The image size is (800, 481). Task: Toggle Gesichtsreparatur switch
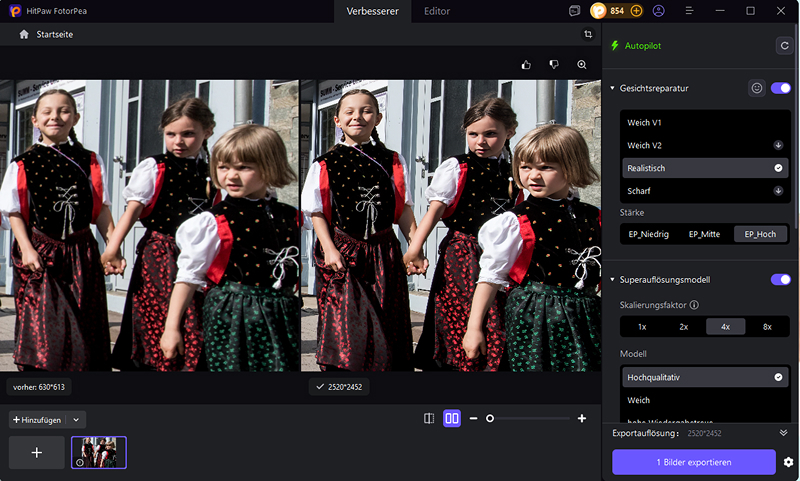point(781,88)
